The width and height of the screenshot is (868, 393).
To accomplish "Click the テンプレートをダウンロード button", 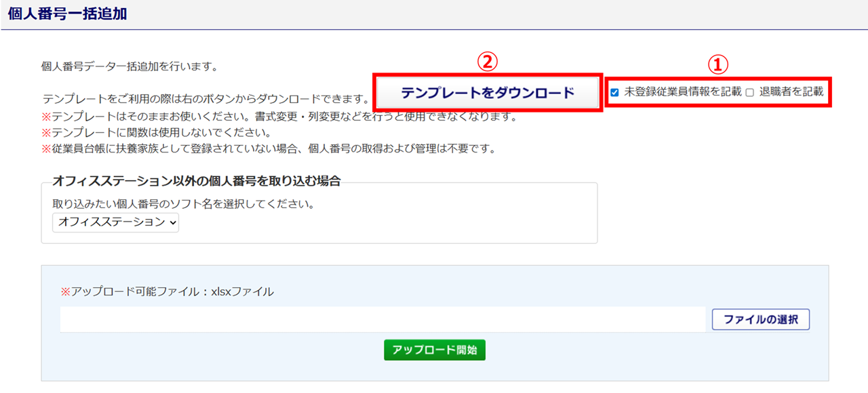I will [x=488, y=93].
